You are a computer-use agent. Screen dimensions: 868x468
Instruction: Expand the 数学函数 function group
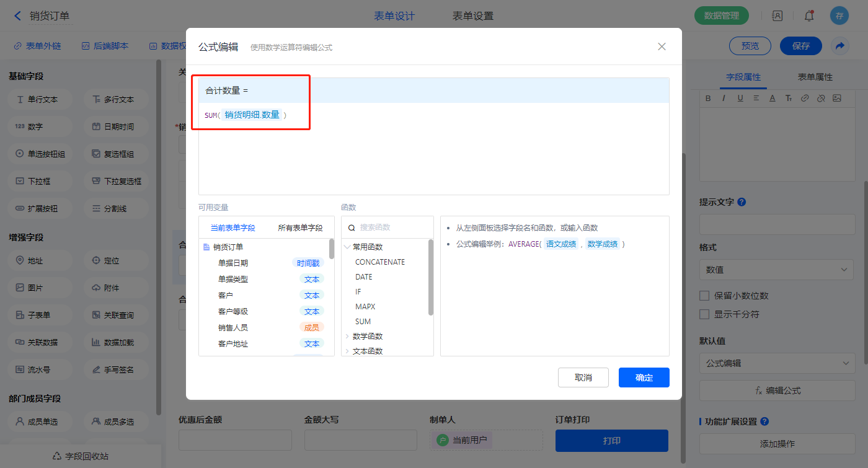pyautogui.click(x=347, y=337)
